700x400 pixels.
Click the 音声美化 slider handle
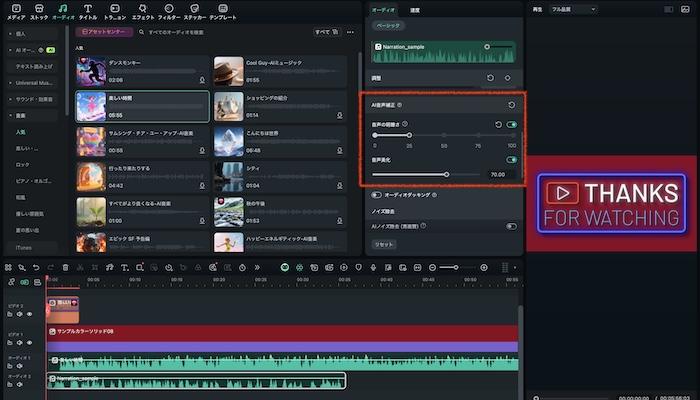pyautogui.click(x=446, y=175)
